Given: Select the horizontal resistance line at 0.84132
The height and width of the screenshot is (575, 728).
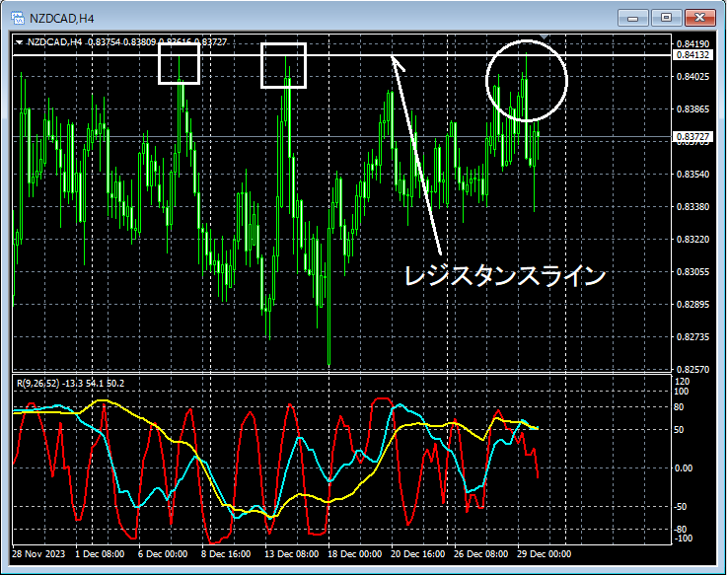Looking at the screenshot, I should click(x=341, y=55).
